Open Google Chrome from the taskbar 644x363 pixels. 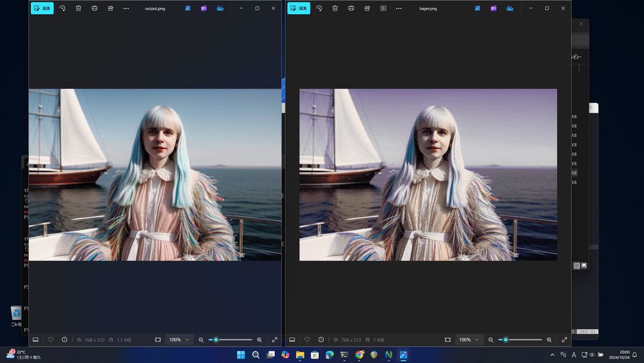359,355
